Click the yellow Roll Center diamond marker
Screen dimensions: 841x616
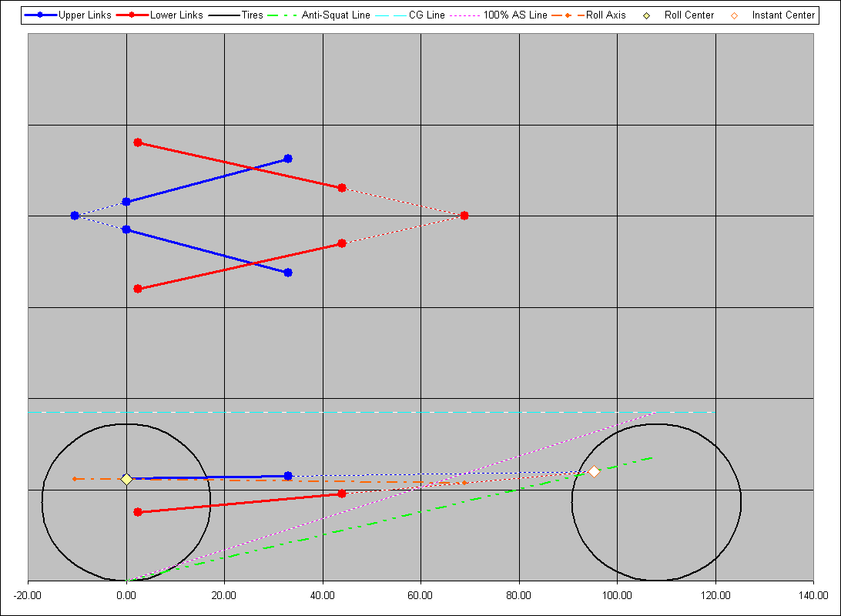pyautogui.click(x=126, y=479)
